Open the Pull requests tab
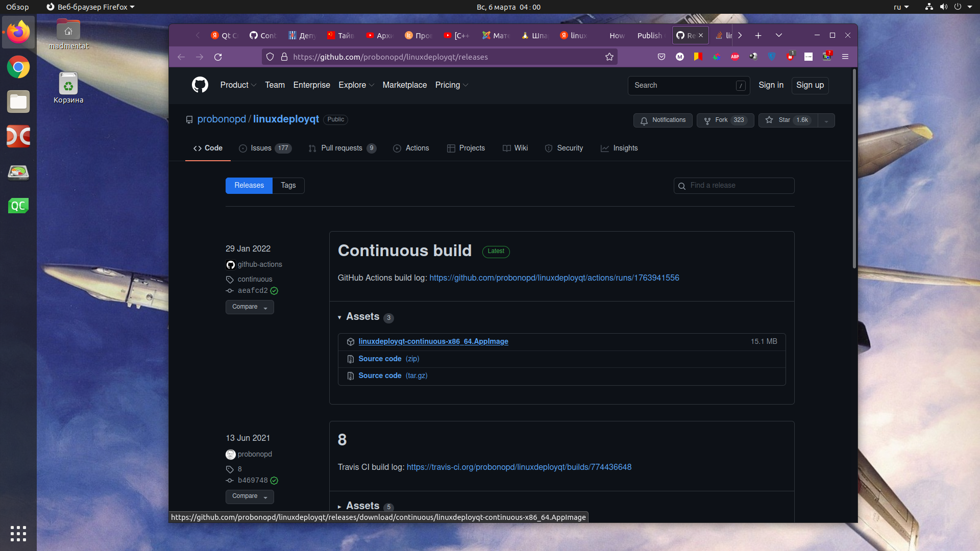This screenshot has width=980, height=551. click(342, 148)
